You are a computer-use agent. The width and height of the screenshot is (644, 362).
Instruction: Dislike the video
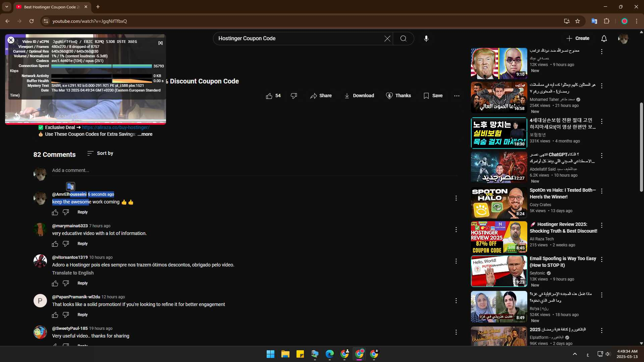pos(294,96)
